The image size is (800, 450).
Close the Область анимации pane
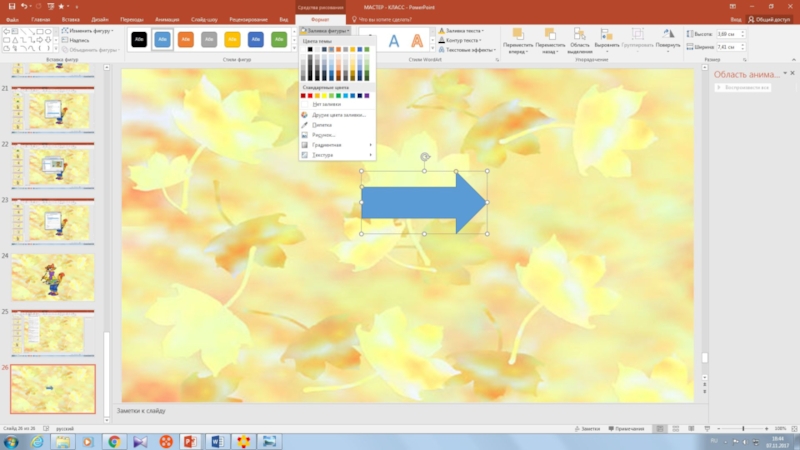792,73
